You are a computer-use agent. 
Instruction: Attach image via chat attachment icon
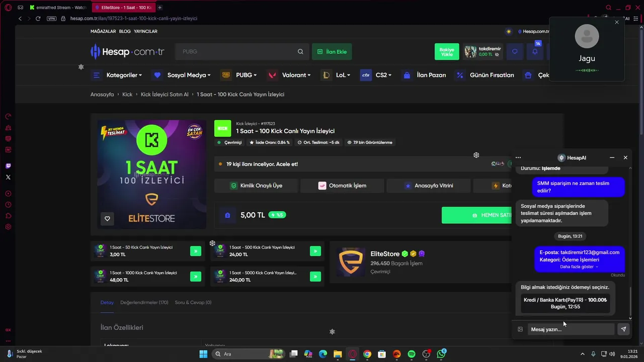520,329
